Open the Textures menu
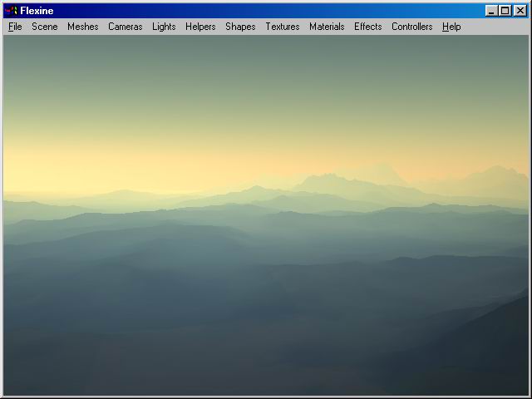 (x=283, y=27)
